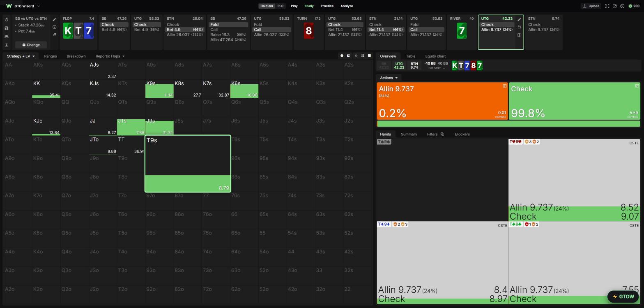Select the dense grid matrix view mode
This screenshot has width=644, height=308.
coord(362,56)
